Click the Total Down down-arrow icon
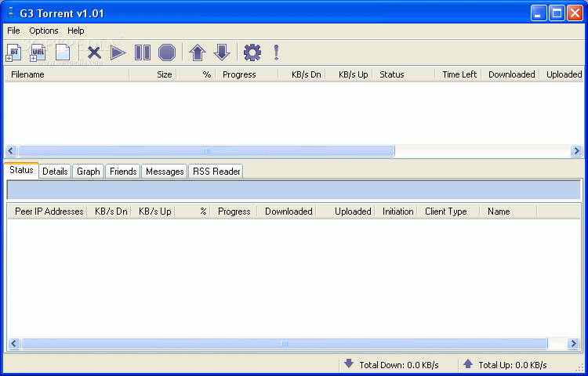Image resolution: width=588 pixels, height=376 pixels. [x=349, y=363]
